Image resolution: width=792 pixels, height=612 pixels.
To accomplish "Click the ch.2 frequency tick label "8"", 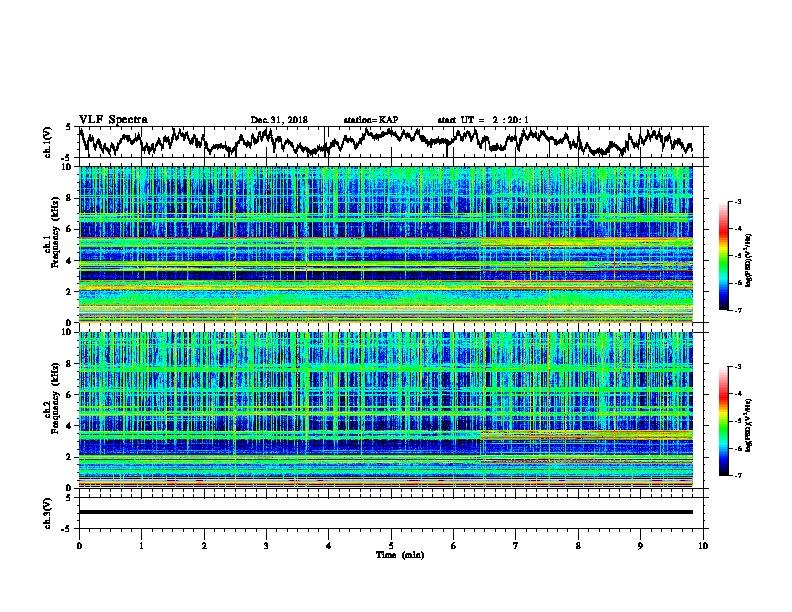I will 70,364.
